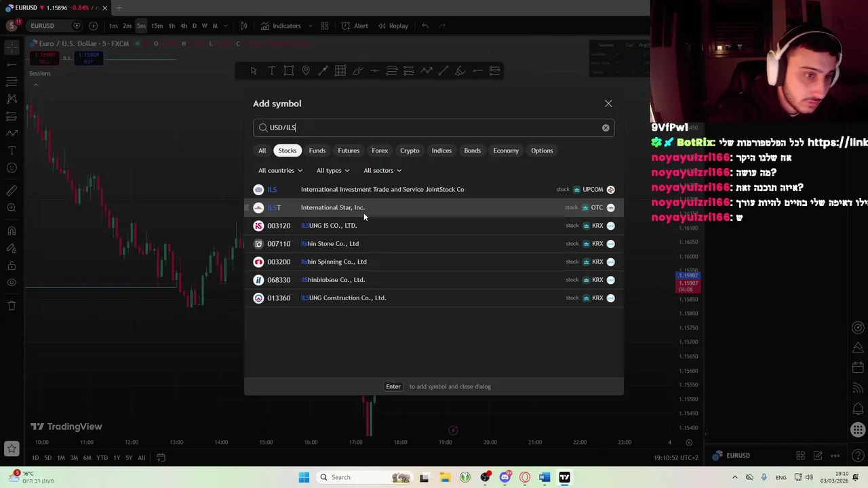This screenshot has height=488, width=868.
Task: Select the Bonds category tab
Action: (x=472, y=150)
